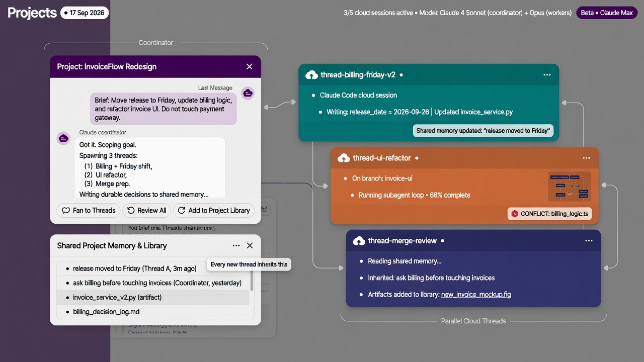Click the CONFLICT: billing_logic.ts badge
Image resolution: width=644 pixels, height=362 pixels.
tap(549, 214)
